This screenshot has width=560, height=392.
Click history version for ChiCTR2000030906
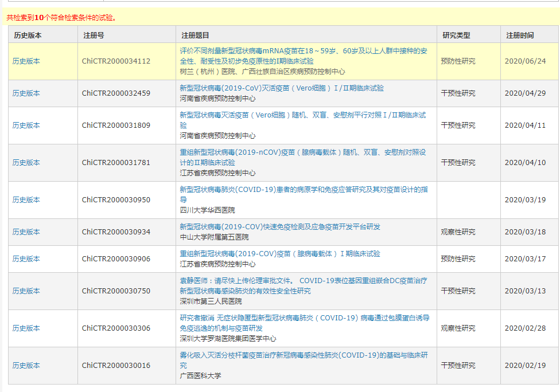[x=26, y=258]
